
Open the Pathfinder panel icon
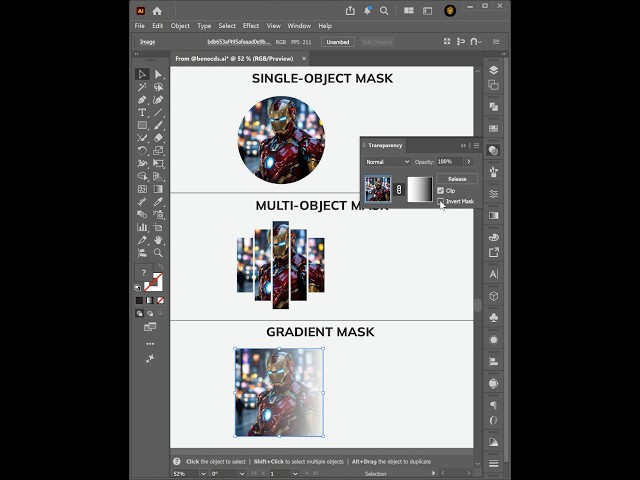[493, 107]
